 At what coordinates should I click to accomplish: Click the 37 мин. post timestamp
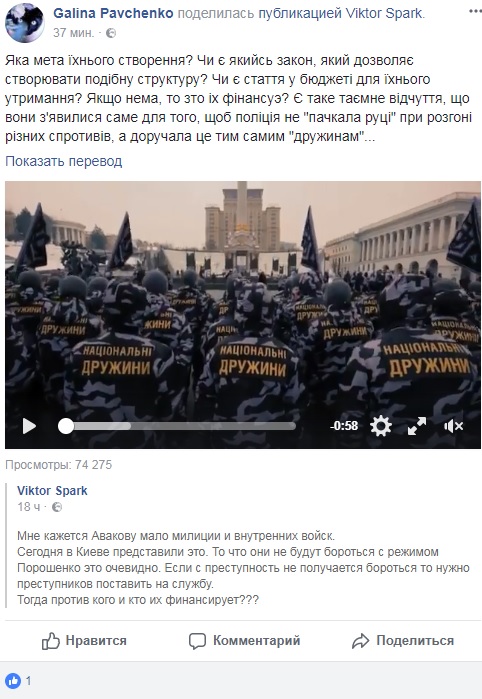click(74, 33)
